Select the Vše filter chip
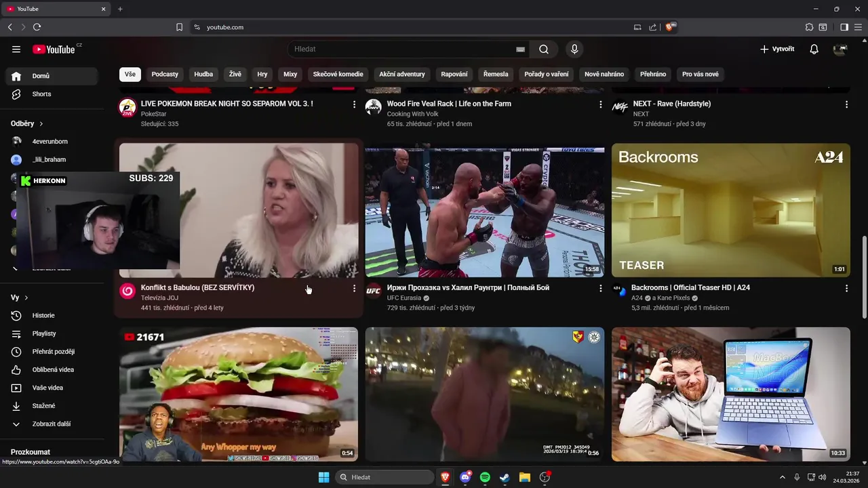The height and width of the screenshot is (488, 868). (130, 74)
